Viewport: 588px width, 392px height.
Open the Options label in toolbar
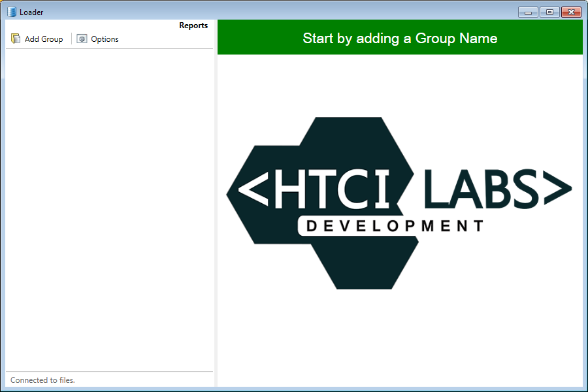pos(105,39)
